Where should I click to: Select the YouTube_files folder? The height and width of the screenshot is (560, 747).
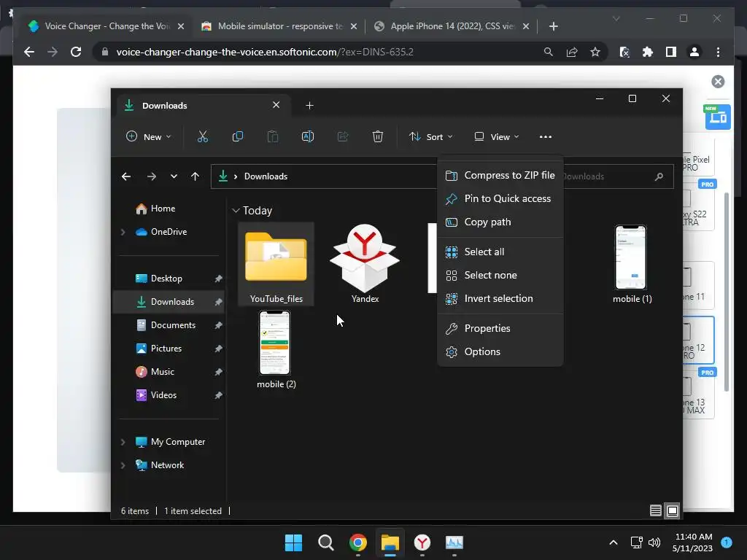276,264
